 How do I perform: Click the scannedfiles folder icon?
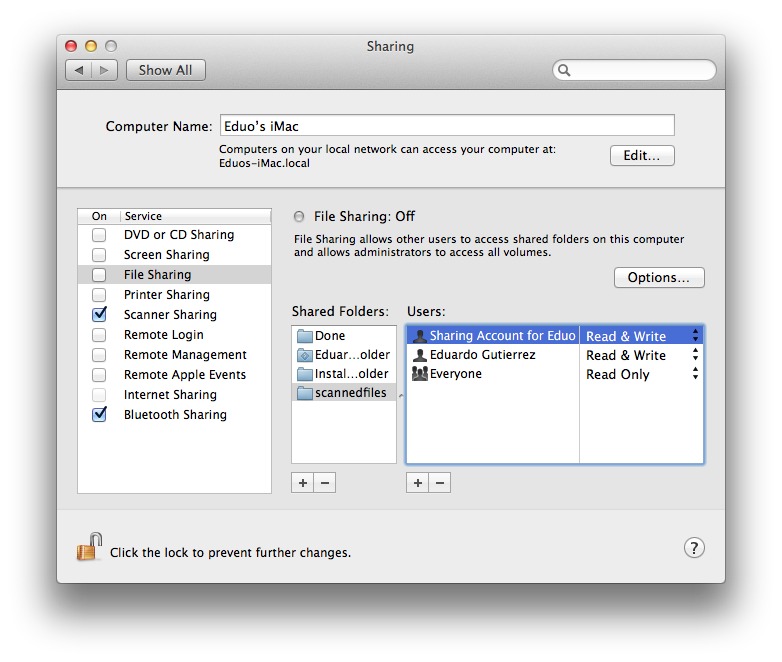click(304, 393)
